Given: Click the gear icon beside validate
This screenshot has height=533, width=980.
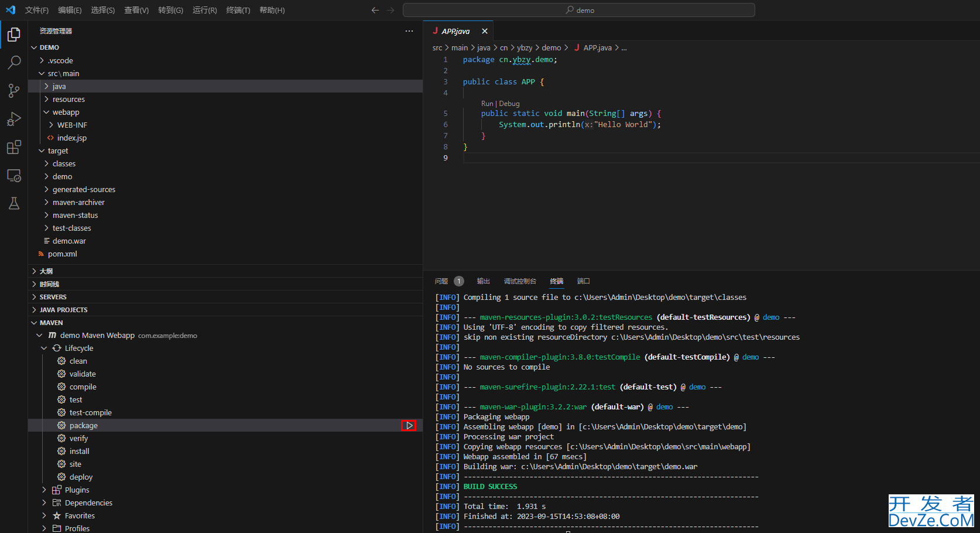Looking at the screenshot, I should [x=61, y=374].
